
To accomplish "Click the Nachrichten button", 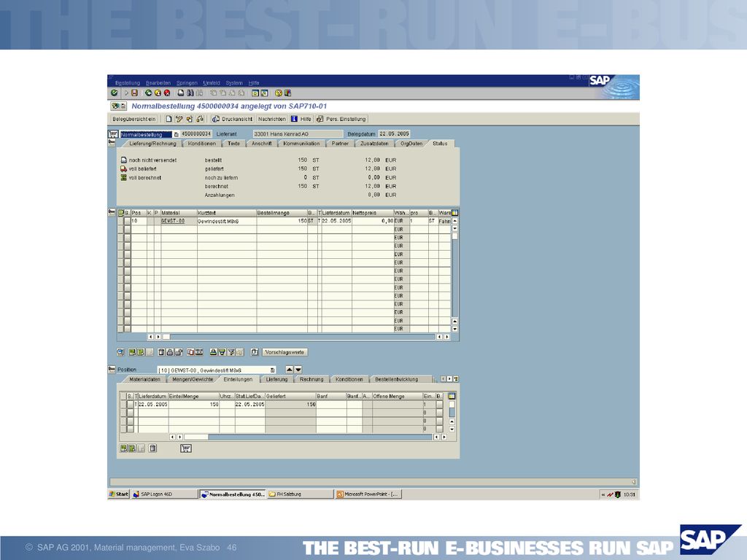I will pyautogui.click(x=271, y=119).
